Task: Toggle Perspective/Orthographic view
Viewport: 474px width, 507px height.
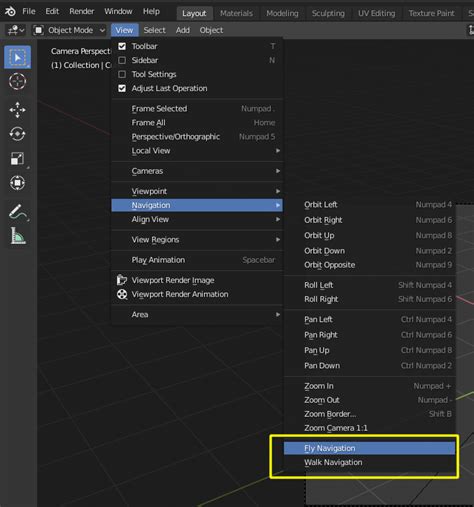Action: [x=197, y=137]
